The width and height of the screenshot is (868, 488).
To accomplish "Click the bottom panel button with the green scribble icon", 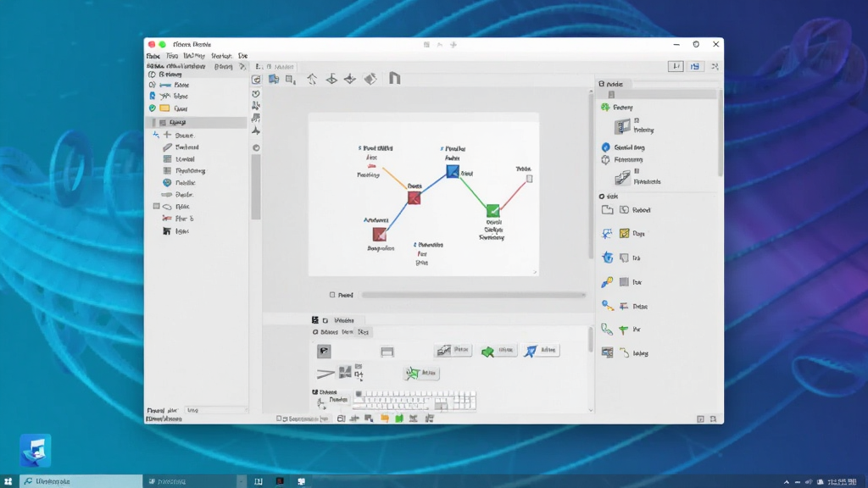I will (421, 374).
